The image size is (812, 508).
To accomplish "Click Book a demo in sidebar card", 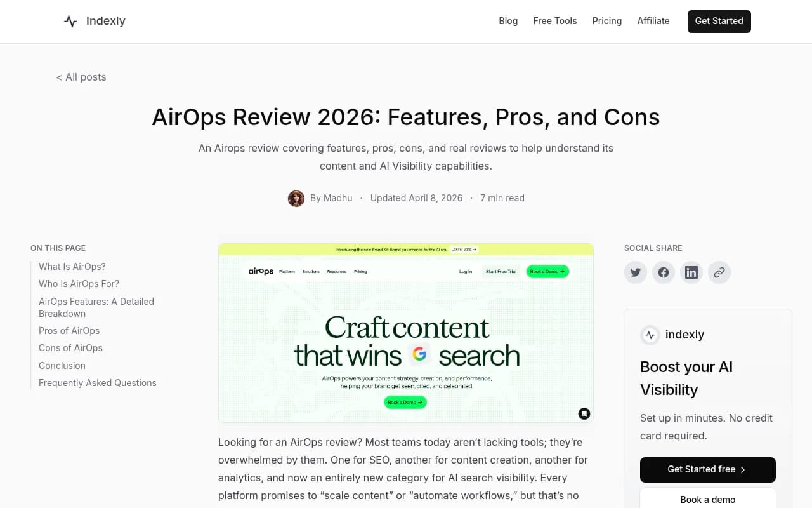I will [x=708, y=499].
